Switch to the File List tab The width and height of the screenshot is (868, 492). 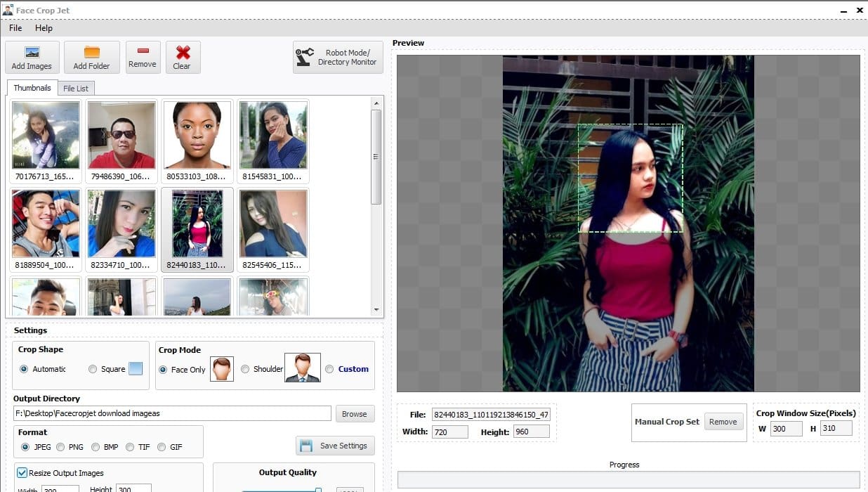tap(76, 89)
